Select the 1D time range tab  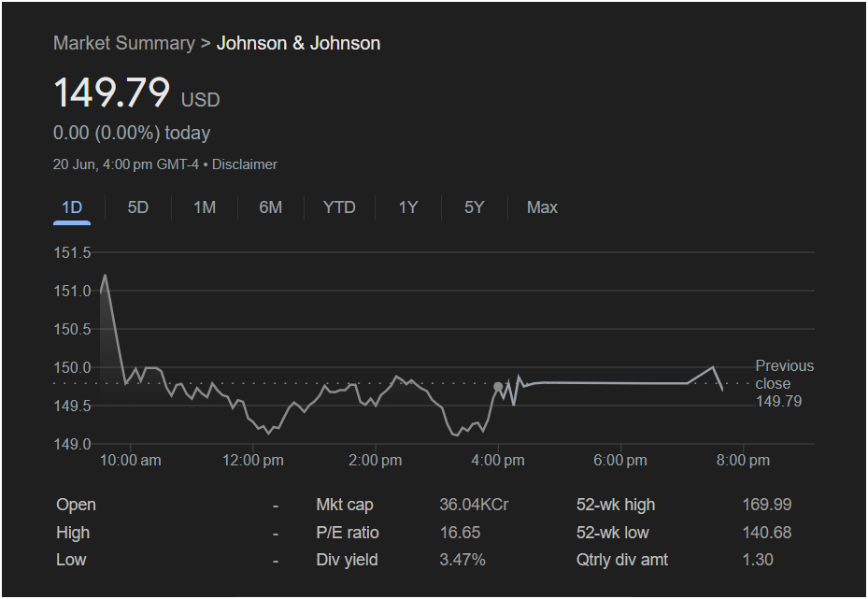click(x=72, y=207)
